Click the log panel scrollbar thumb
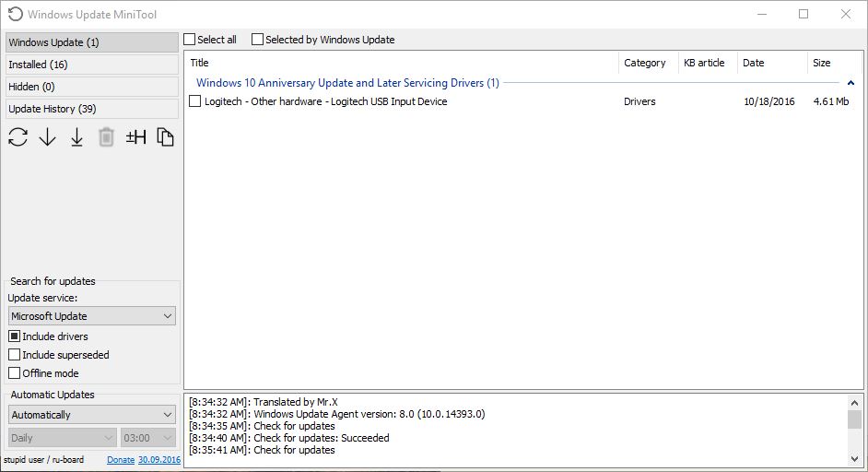The height and width of the screenshot is (472, 868). tap(854, 419)
